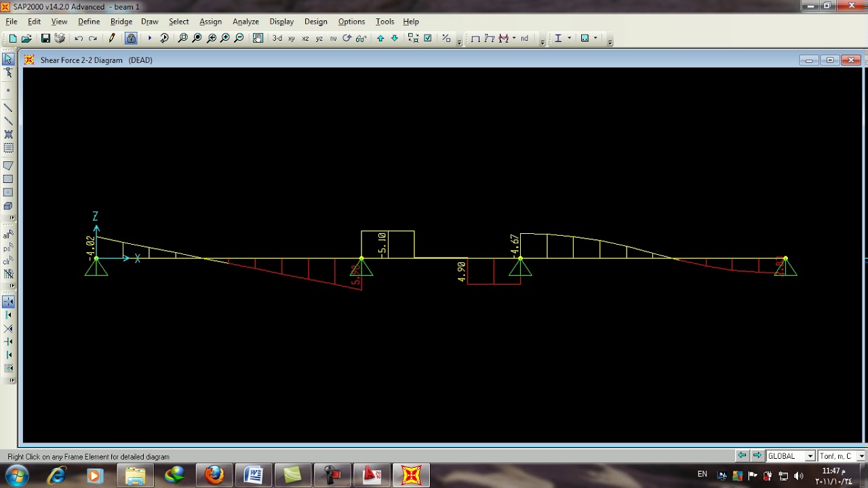The width and height of the screenshot is (868, 488).
Task: Click the 'all' select all button
Action: (x=8, y=235)
